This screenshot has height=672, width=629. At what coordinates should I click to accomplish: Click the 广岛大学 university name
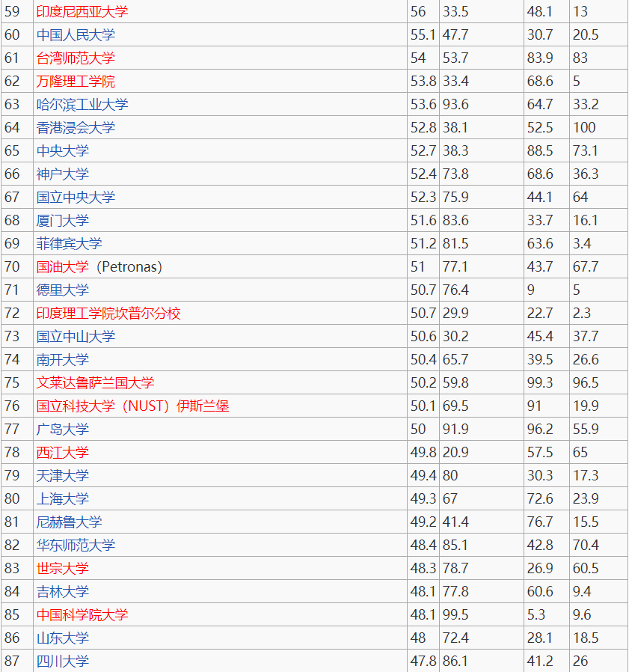[58, 429]
